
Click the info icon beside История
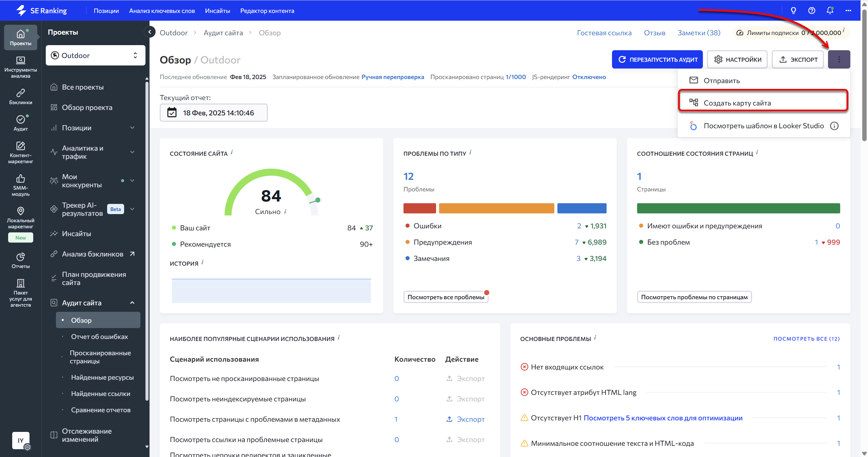tap(202, 262)
